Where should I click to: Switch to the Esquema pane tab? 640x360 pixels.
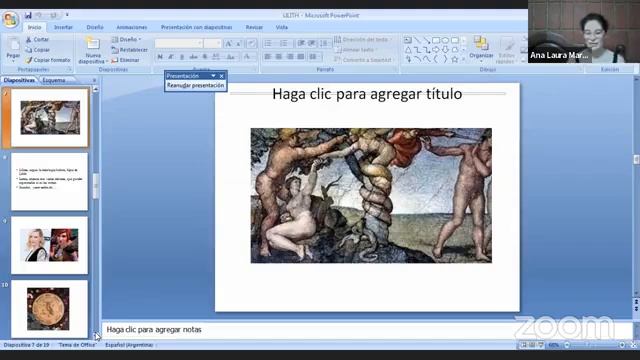[54, 80]
